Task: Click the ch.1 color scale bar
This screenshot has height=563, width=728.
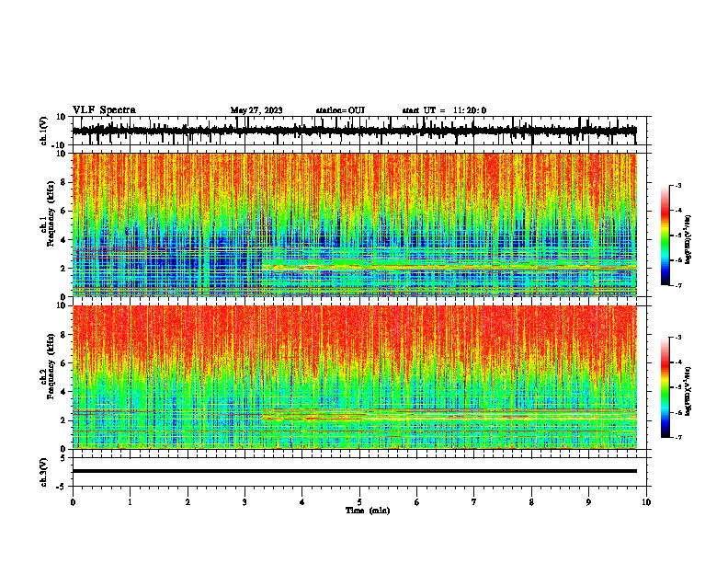Action: click(665, 236)
